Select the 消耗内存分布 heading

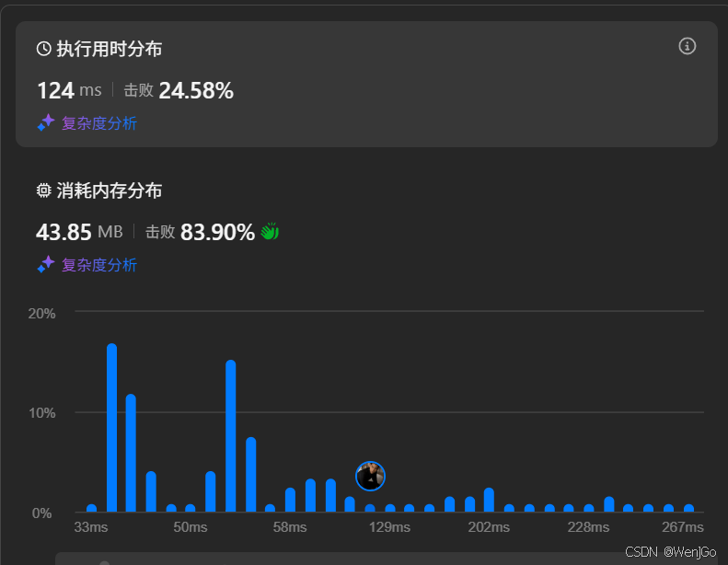point(110,190)
